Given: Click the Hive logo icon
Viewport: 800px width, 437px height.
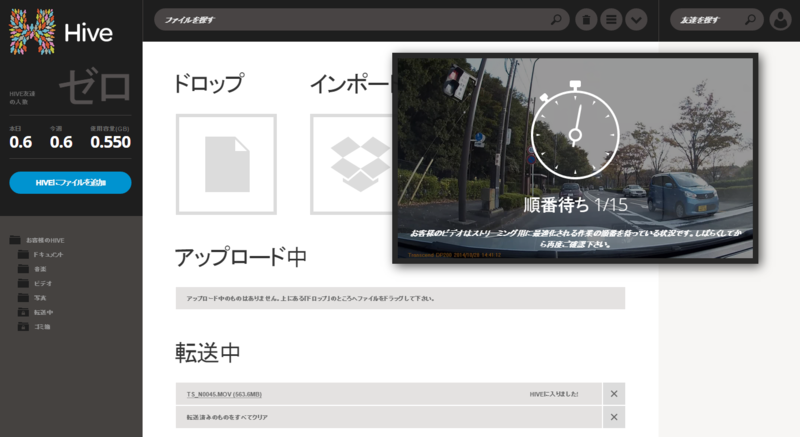Looking at the screenshot, I should (x=32, y=32).
